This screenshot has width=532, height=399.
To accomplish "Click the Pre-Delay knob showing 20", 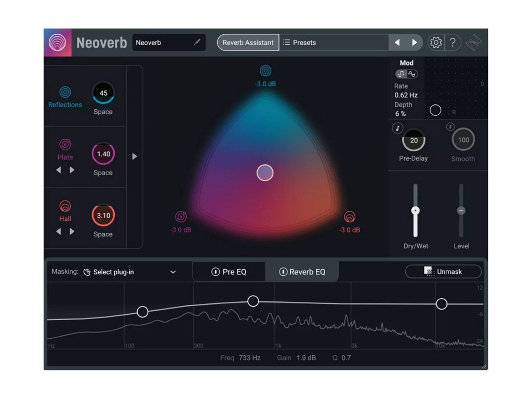I will point(414,140).
